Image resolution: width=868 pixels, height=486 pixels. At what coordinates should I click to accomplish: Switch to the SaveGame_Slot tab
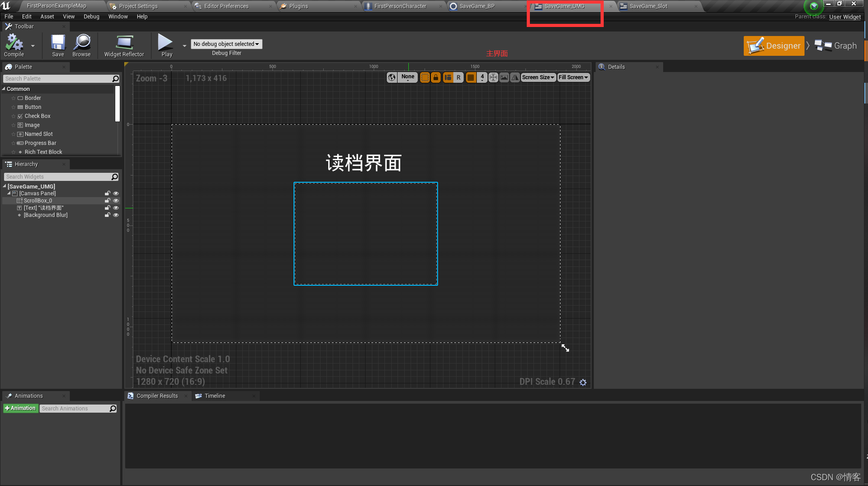[x=648, y=6]
